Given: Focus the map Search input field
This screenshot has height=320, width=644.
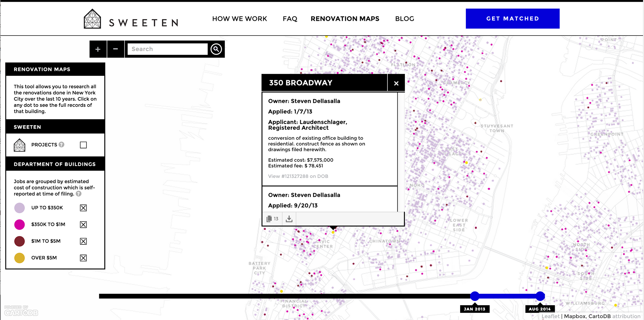Looking at the screenshot, I should 167,49.
